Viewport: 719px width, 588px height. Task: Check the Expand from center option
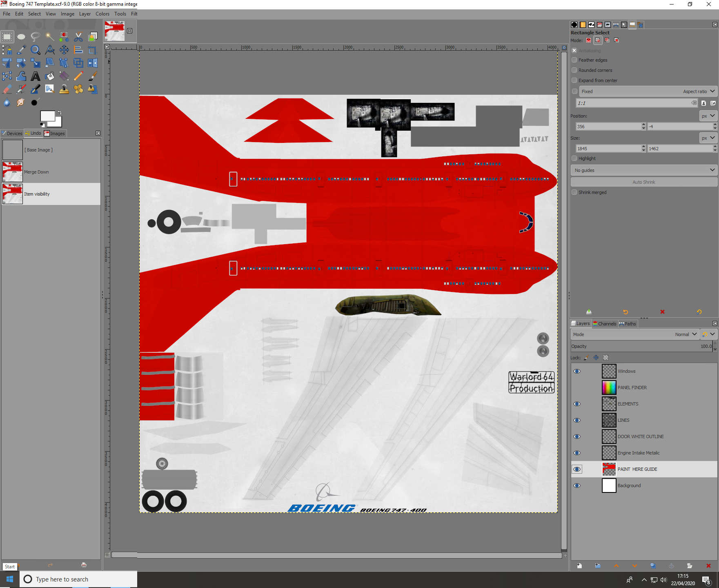click(x=574, y=80)
